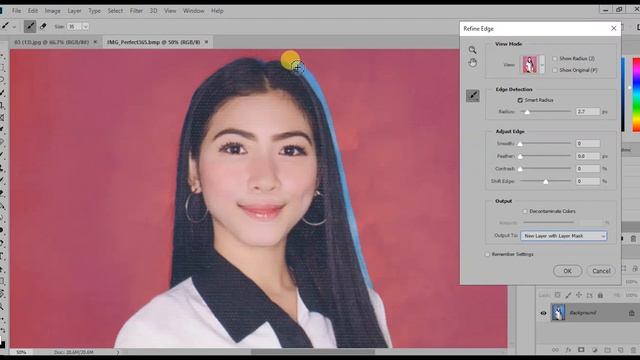The width and height of the screenshot is (640, 360).
Task: Click prevent artboard auto-nesting lock icon
Action: pyautogui.click(x=589, y=295)
